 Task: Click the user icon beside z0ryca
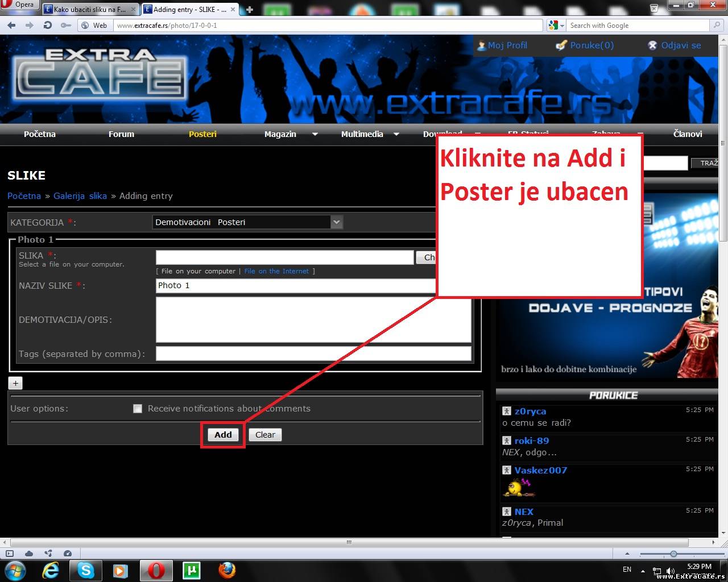point(507,411)
